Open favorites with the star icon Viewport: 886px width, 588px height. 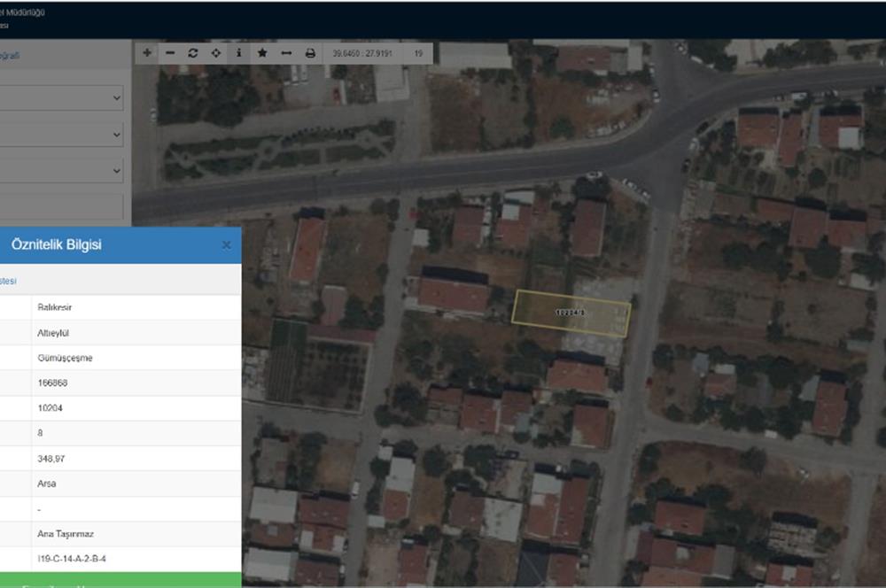262,53
